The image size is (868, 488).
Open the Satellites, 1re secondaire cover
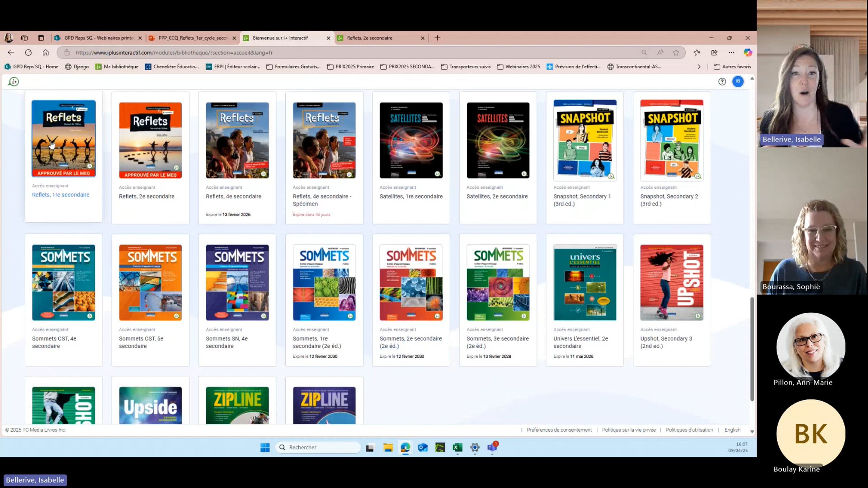[411, 140]
